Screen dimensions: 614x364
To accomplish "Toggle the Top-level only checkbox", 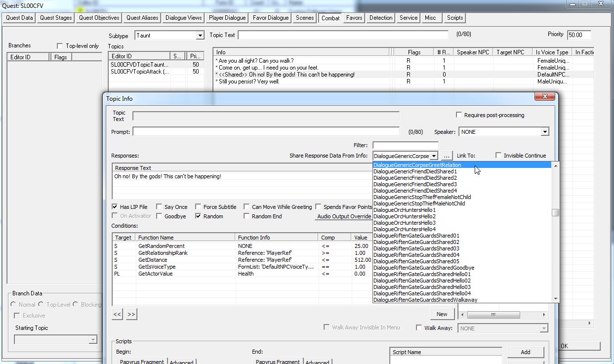I will [60, 46].
